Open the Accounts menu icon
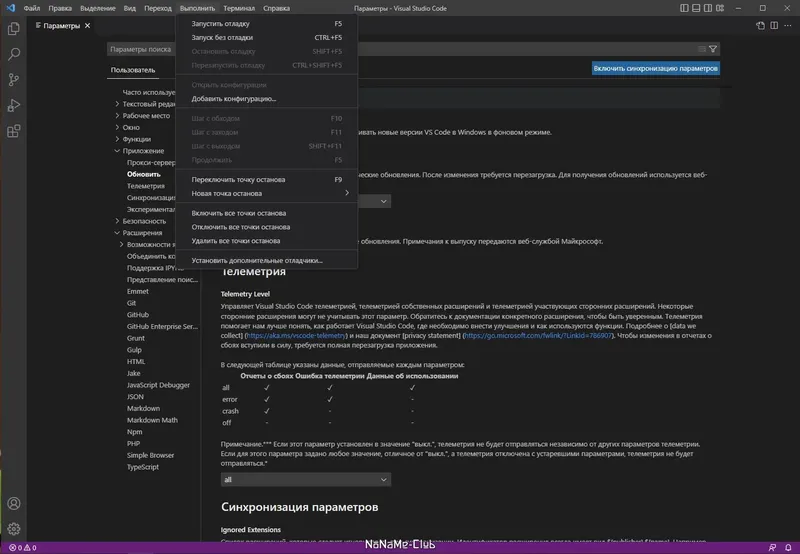800x554 pixels. 14,503
